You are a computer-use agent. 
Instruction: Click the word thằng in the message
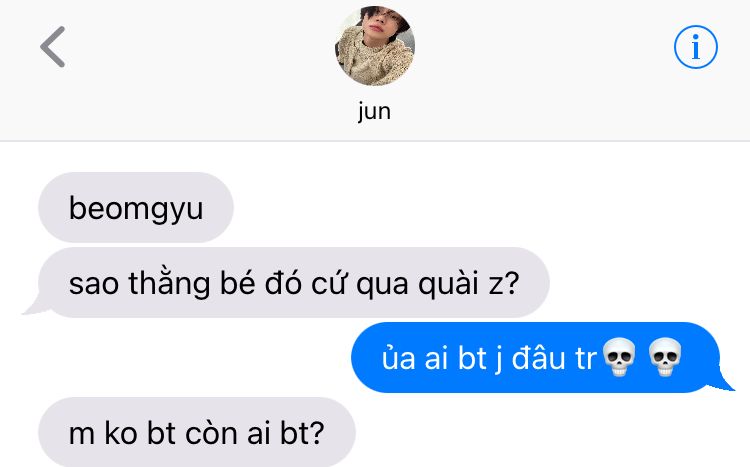pos(169,283)
